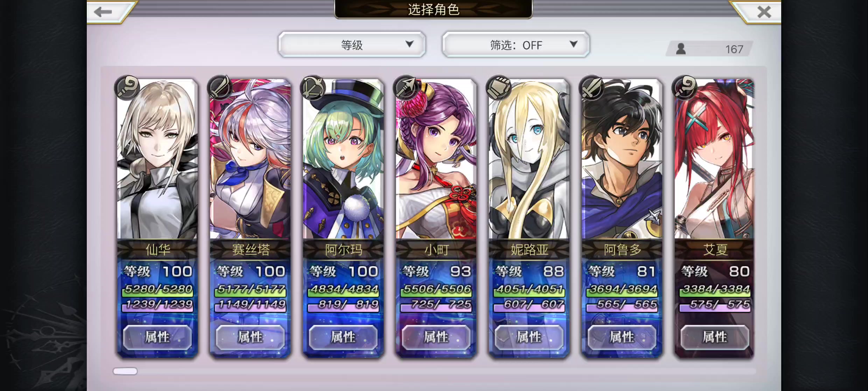Go back using the left arrow icon

103,12
